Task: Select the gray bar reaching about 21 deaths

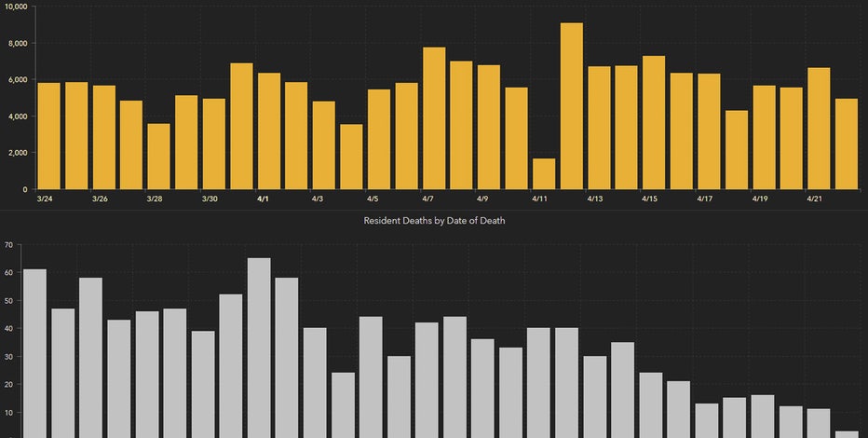Action: 679,409
